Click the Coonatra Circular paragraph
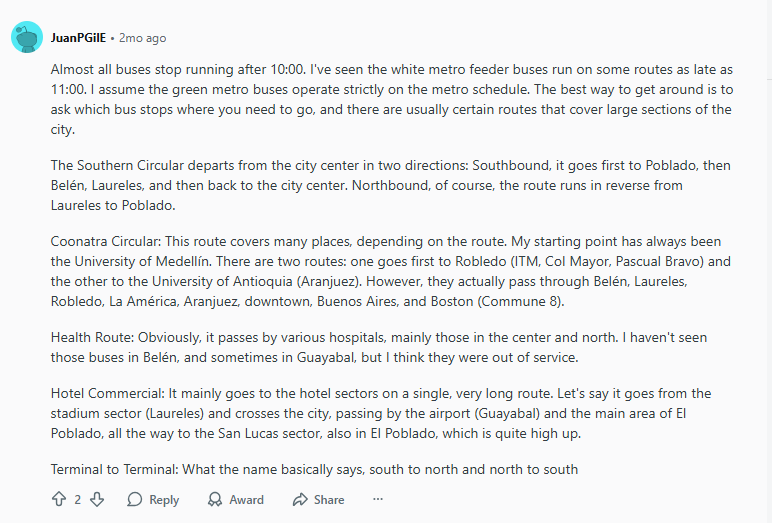This screenshot has height=523, width=772. coord(392,271)
